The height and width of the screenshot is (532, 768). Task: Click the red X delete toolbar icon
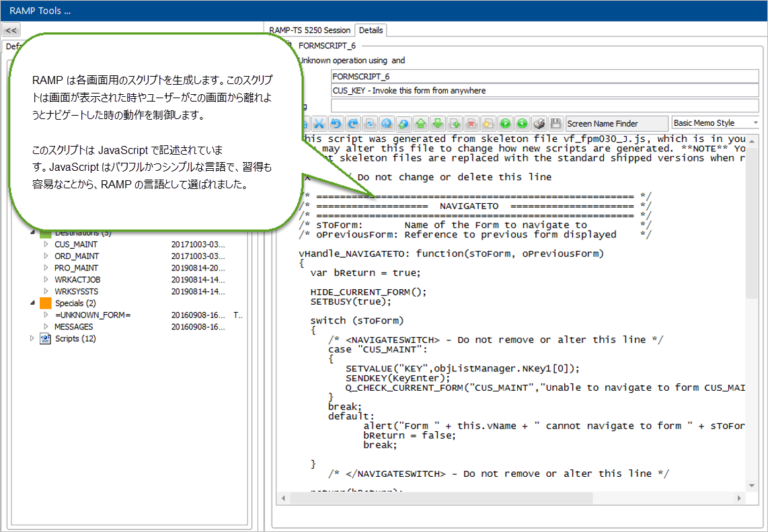(471, 124)
